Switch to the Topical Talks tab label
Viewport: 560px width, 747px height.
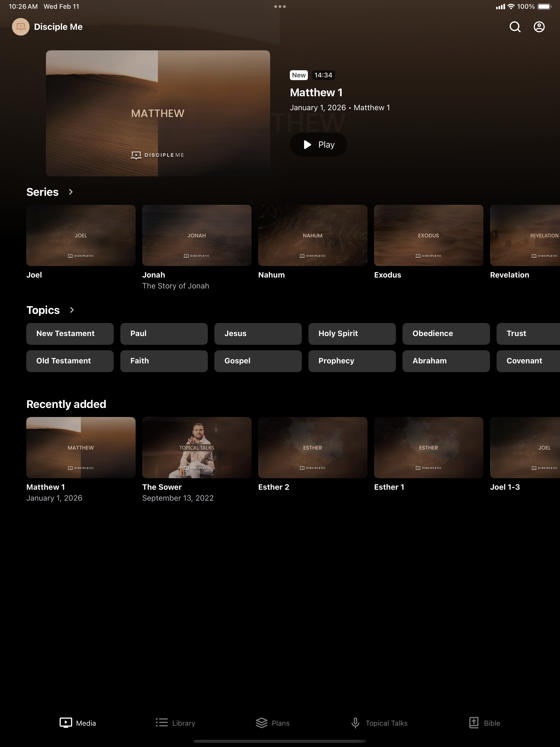[x=386, y=723]
